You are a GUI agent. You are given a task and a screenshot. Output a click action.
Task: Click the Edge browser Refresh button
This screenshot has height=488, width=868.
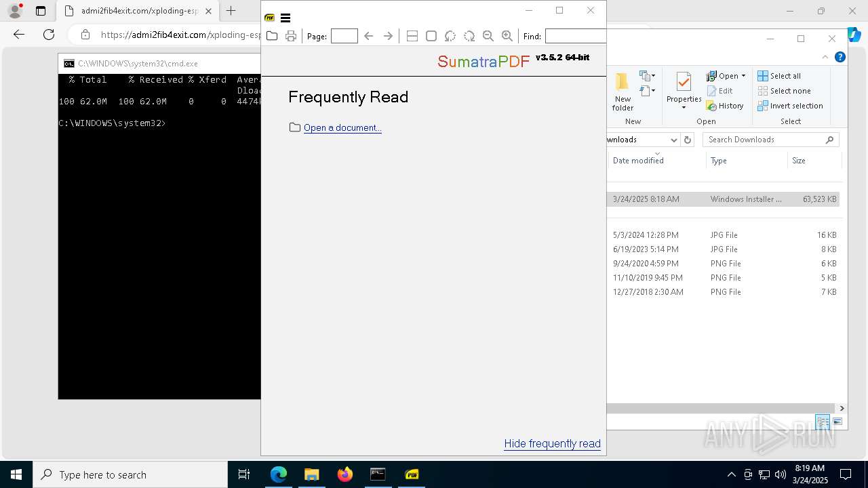coord(49,35)
